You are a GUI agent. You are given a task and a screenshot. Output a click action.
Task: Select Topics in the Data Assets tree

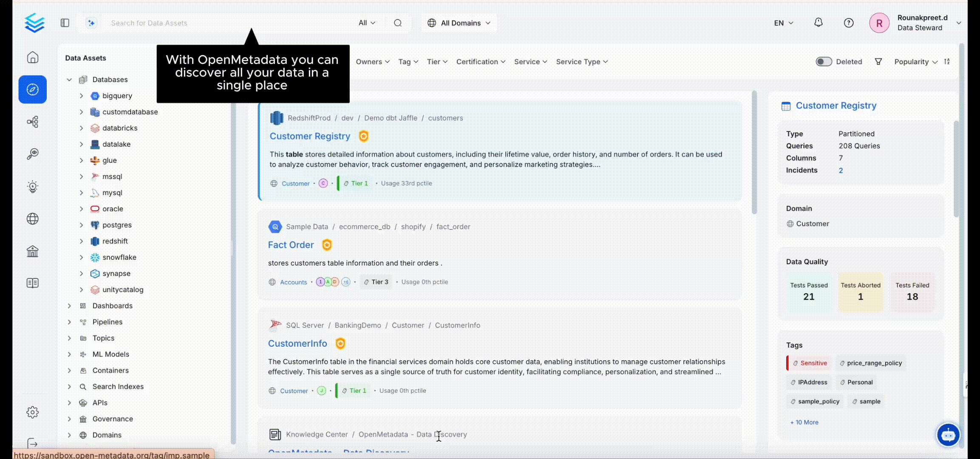coord(103,338)
